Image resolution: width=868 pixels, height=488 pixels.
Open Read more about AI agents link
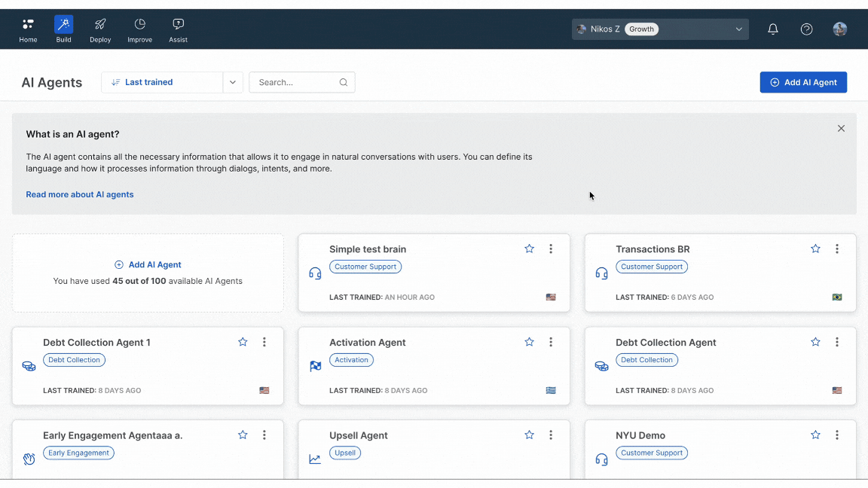(80, 194)
